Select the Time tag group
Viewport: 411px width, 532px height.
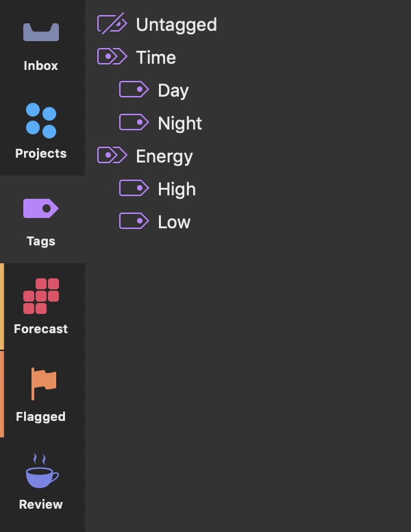click(x=248, y=57)
